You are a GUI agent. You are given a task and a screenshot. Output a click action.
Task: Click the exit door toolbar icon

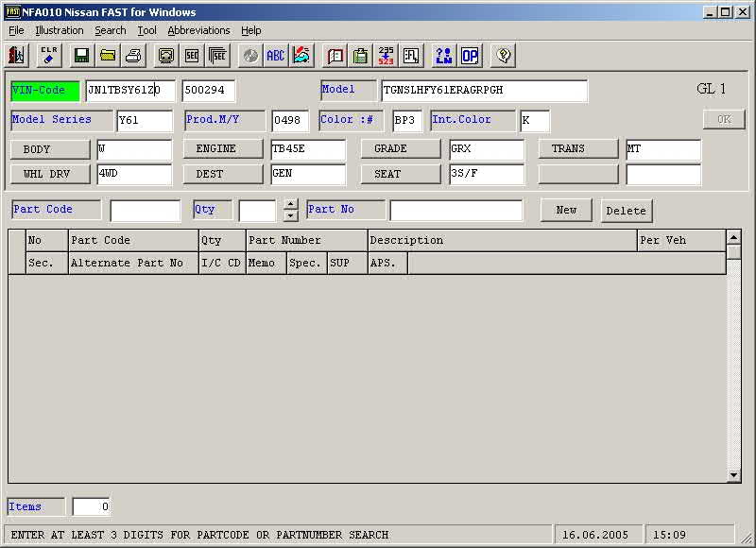coord(17,56)
